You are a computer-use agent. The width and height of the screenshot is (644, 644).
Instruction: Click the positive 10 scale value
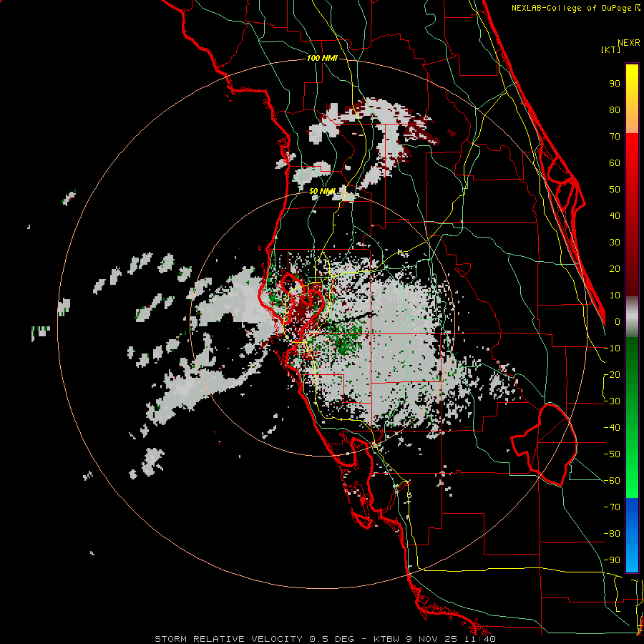(x=615, y=296)
